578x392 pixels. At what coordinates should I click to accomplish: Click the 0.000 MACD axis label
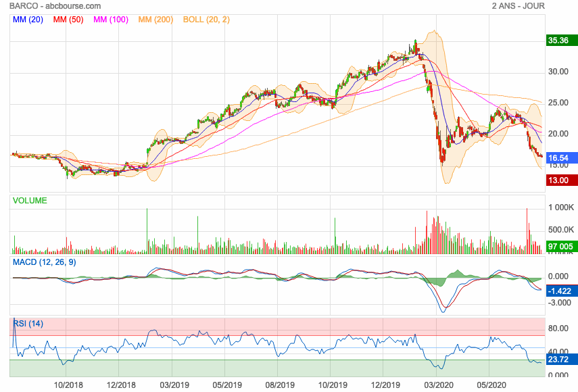point(558,276)
